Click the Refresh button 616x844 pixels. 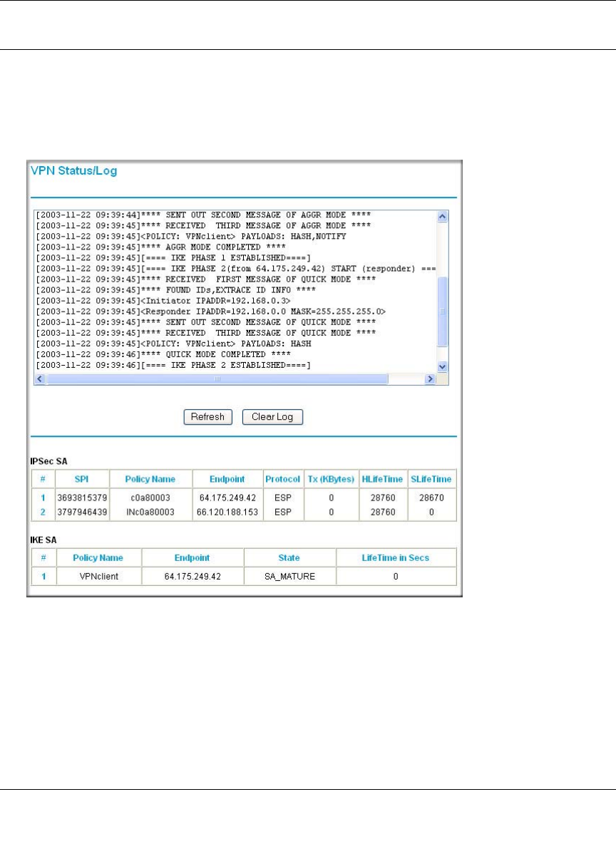pos(208,417)
